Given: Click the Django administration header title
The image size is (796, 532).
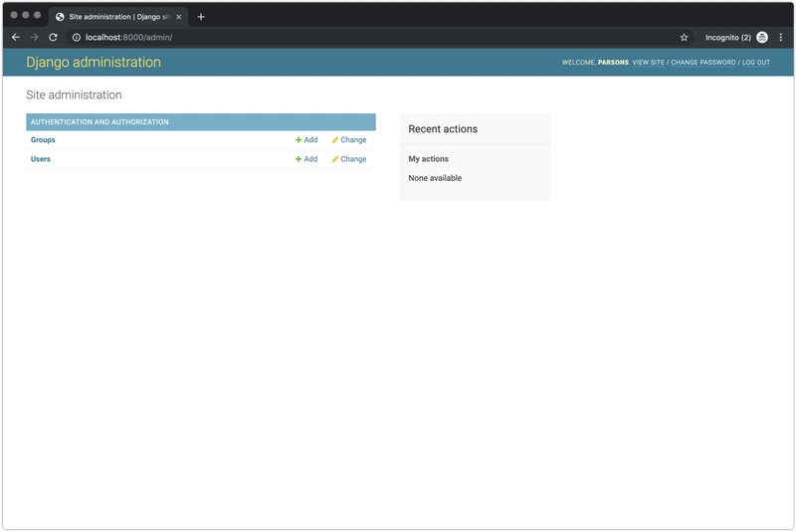Looking at the screenshot, I should click(94, 62).
